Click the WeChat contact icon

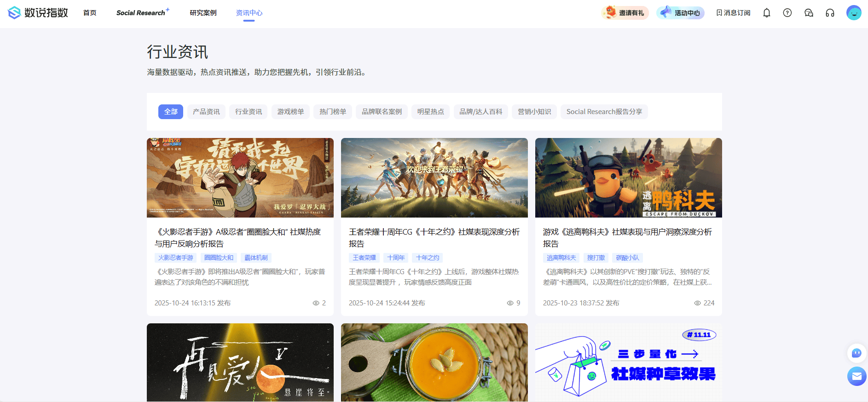pyautogui.click(x=809, y=13)
